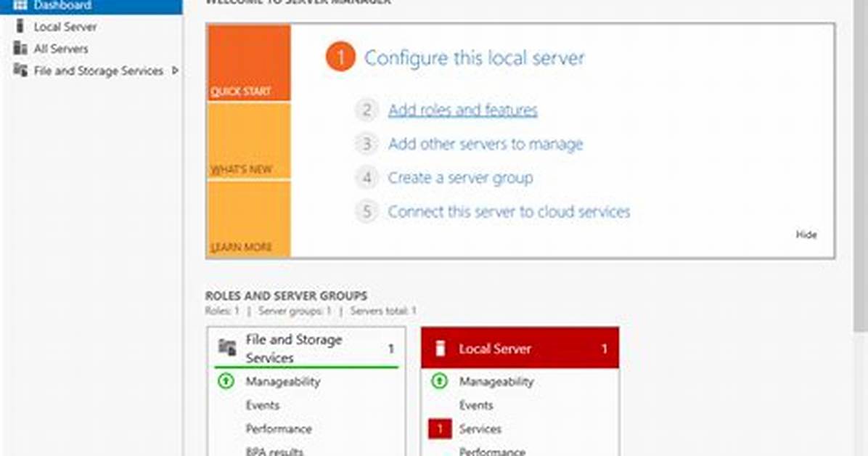This screenshot has width=868, height=456.
Task: Click the step 2 number circle
Action: click(367, 110)
